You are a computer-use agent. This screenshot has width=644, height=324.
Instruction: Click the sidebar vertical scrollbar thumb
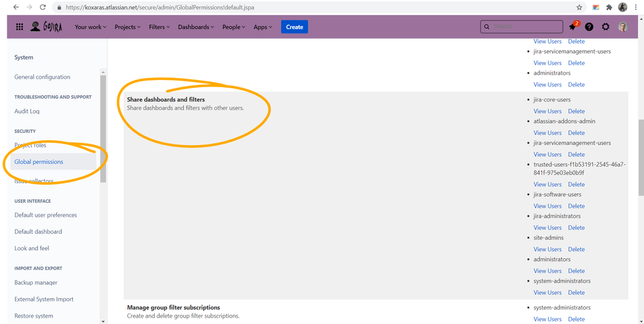tap(102, 128)
